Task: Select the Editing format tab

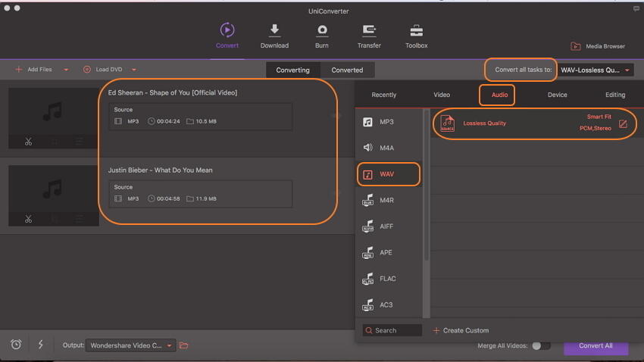Action: [x=615, y=95]
